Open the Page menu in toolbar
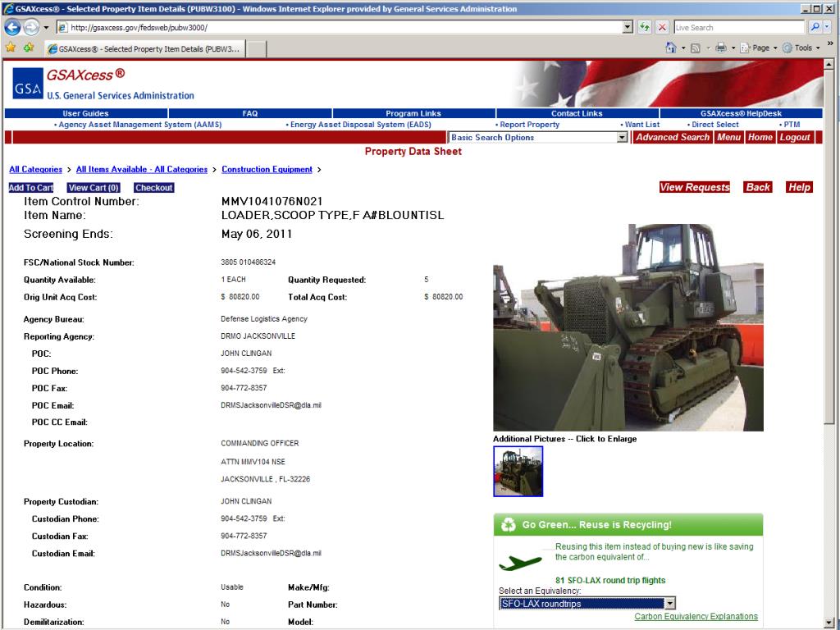The width and height of the screenshot is (840, 630). 759,48
